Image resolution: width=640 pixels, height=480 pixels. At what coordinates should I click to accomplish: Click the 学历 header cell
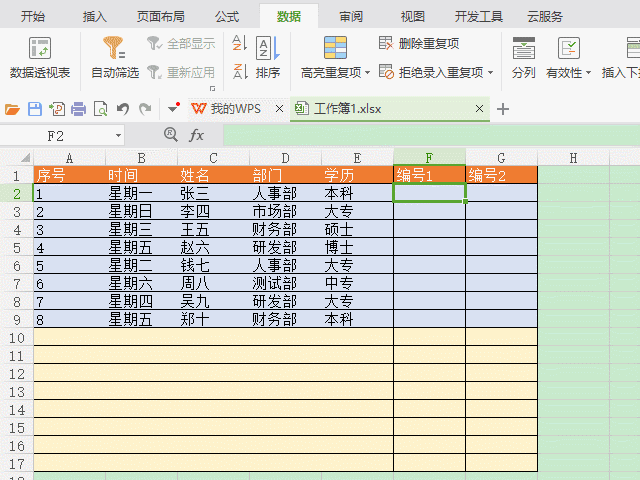[x=357, y=175]
